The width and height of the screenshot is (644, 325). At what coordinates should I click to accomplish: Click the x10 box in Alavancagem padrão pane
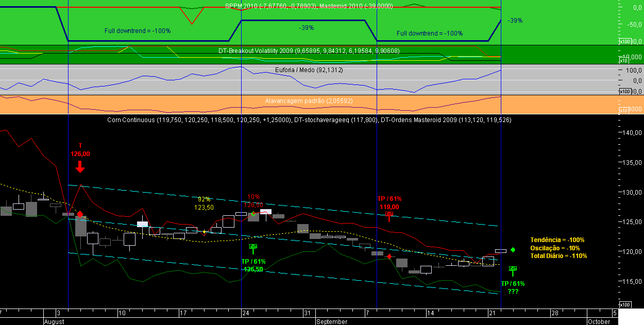[x=623, y=110]
